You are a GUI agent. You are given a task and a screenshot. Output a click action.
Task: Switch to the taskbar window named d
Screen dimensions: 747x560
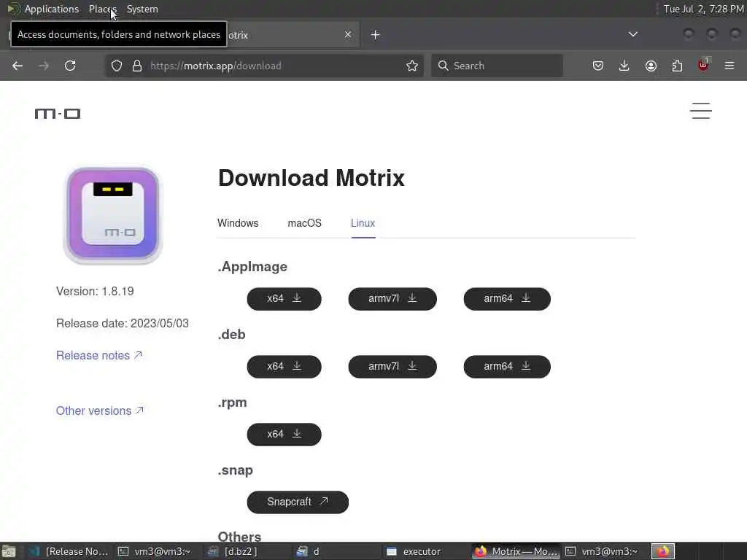(337, 551)
